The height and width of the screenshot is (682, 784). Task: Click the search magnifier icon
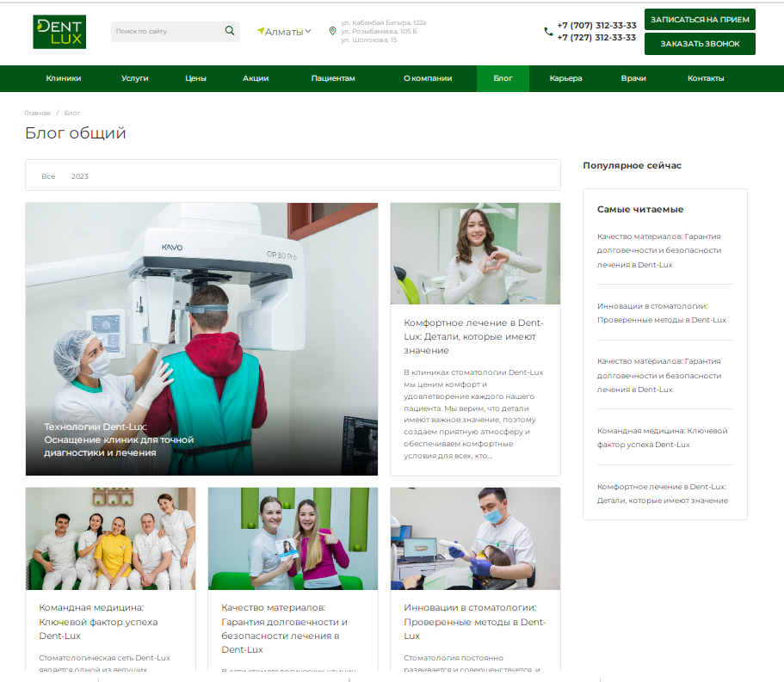point(230,31)
